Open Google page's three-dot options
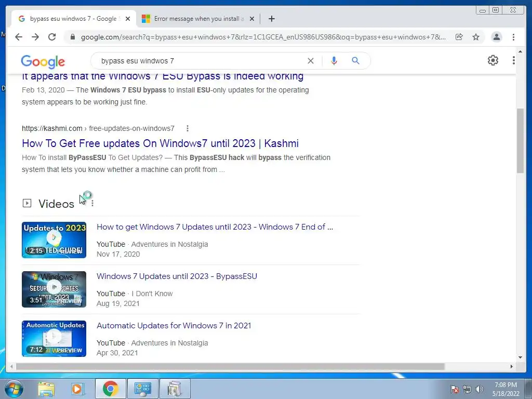The width and height of the screenshot is (532, 399). [513, 60]
